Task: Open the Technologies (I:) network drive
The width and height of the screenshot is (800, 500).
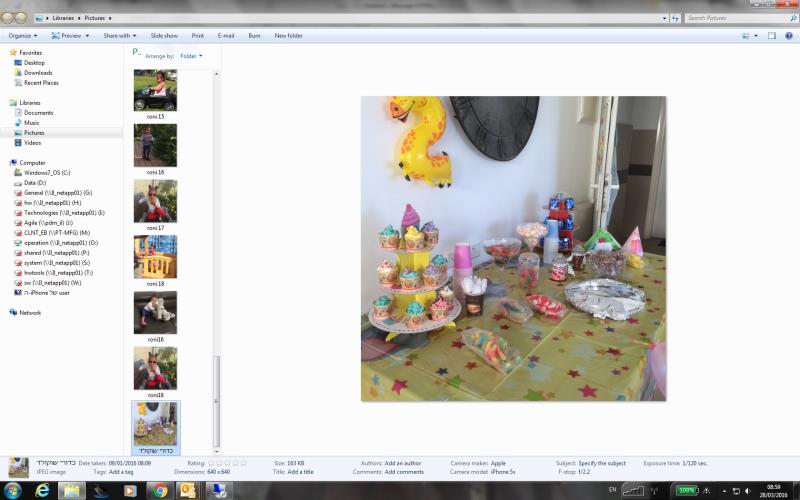Action: click(64, 213)
